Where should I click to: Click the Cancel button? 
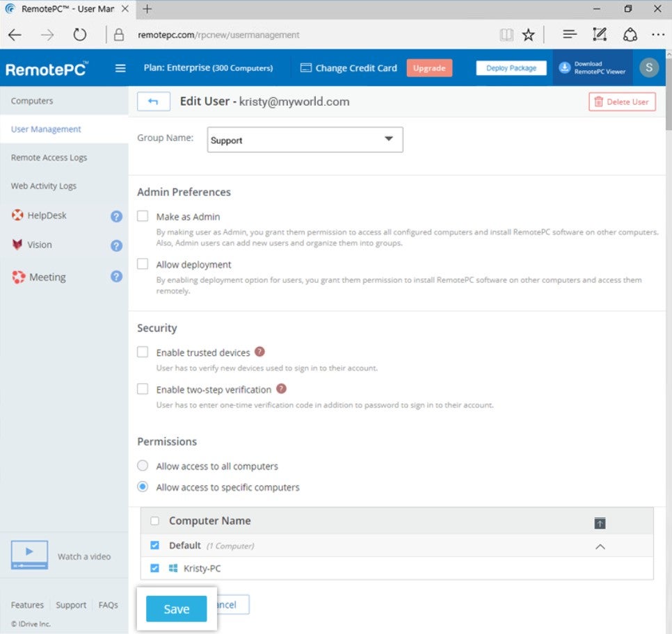point(233,604)
